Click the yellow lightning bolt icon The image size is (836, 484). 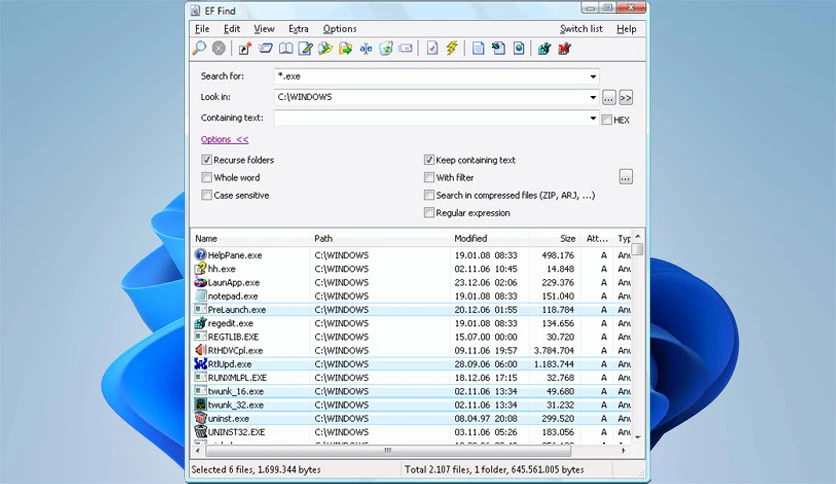click(452, 49)
